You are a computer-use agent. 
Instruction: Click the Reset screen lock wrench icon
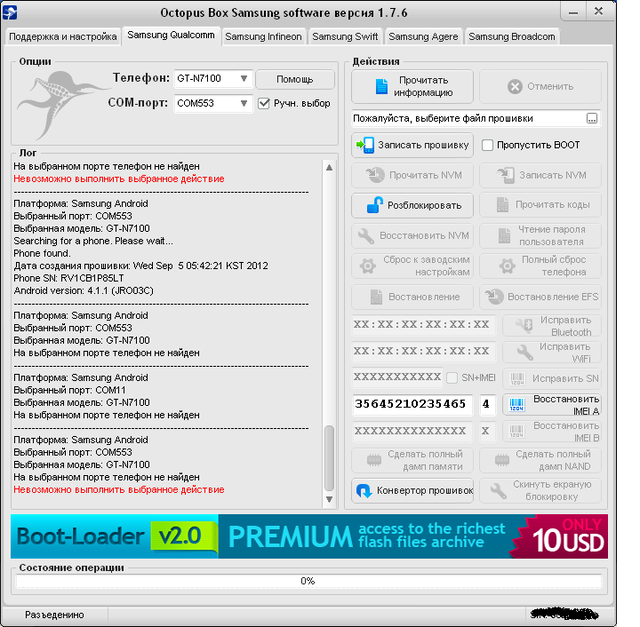(498, 491)
